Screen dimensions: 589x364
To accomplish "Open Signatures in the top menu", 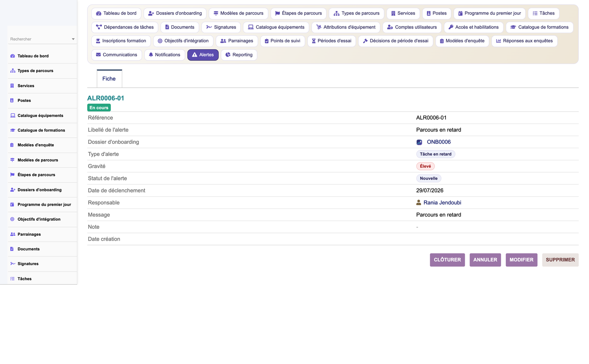I will [x=221, y=27].
